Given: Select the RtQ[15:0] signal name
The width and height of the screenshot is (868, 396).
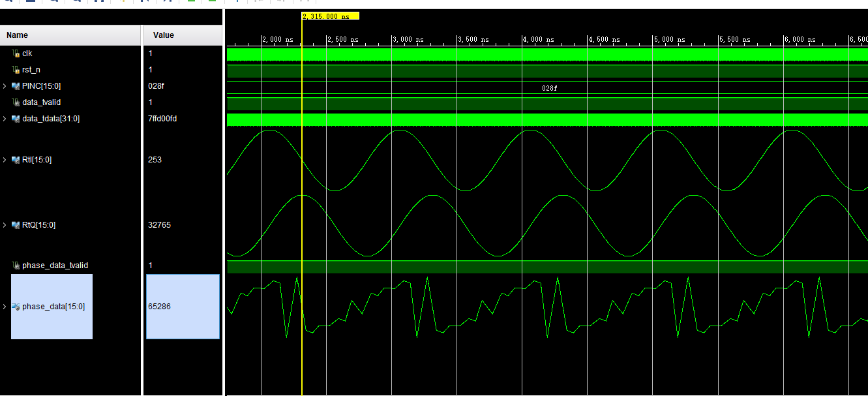Looking at the screenshot, I should [x=39, y=225].
